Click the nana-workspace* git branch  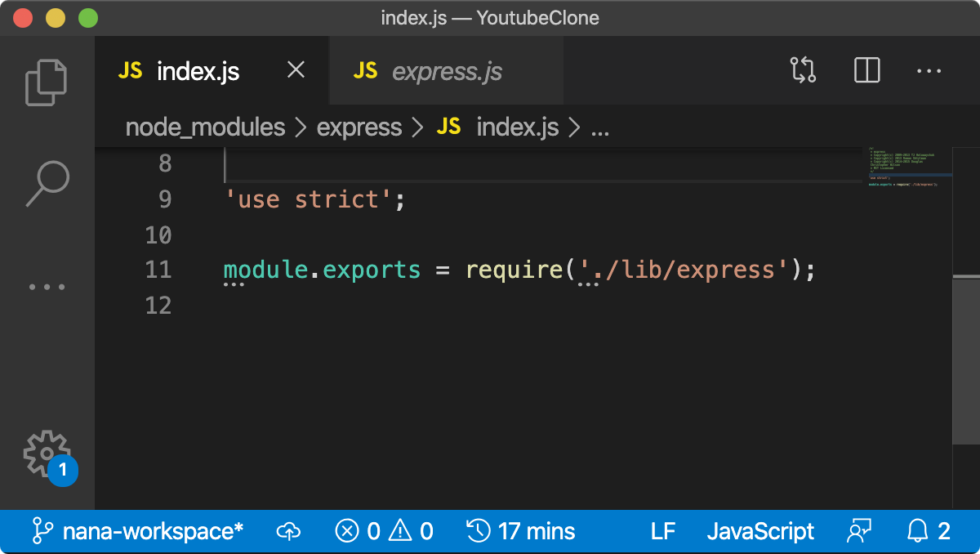click(x=138, y=531)
